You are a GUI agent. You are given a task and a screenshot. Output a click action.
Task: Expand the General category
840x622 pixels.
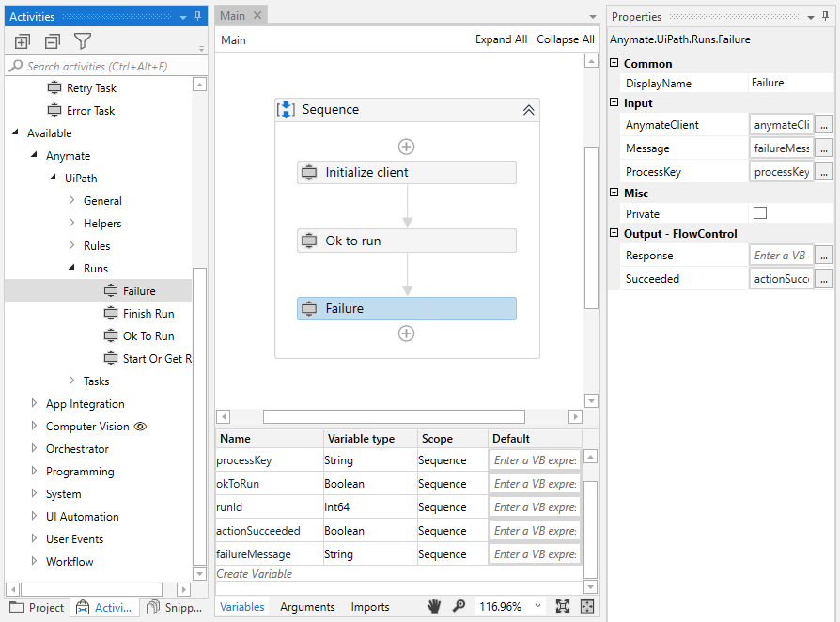pyautogui.click(x=71, y=200)
